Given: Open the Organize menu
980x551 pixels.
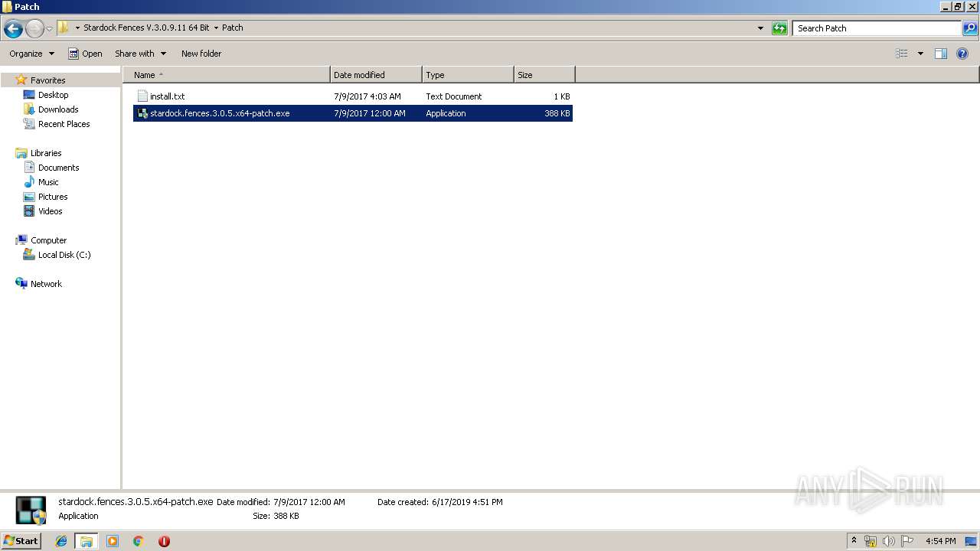Looking at the screenshot, I should click(31, 54).
